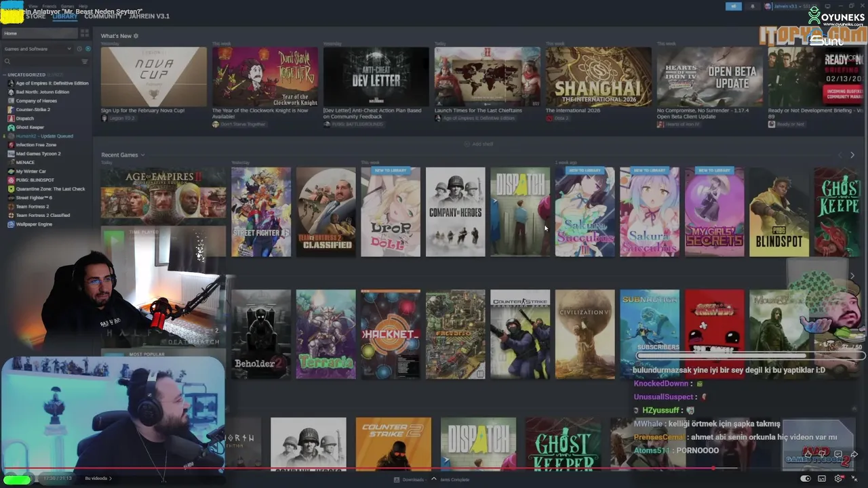Click next arrow on the Recent Games shelf
This screenshot has width=868, height=488.
[x=852, y=155]
